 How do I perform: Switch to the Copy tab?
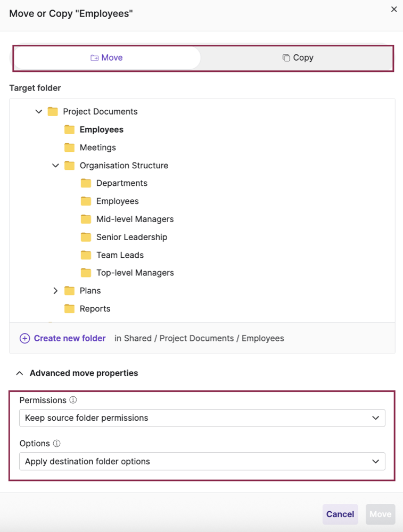(298, 58)
